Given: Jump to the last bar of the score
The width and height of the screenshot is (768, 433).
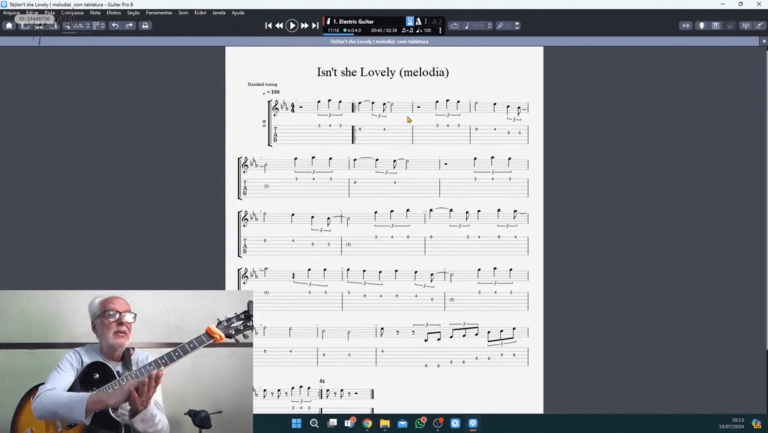Looking at the screenshot, I should pos(315,25).
